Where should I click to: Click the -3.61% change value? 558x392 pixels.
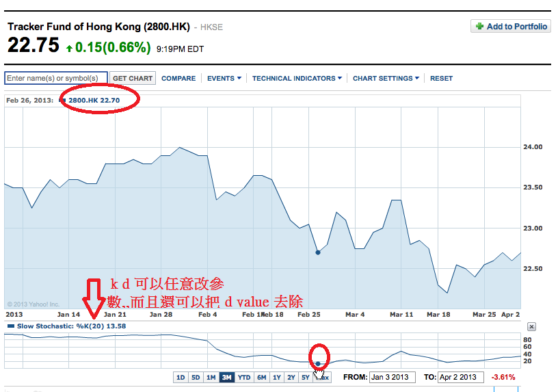[503, 378]
